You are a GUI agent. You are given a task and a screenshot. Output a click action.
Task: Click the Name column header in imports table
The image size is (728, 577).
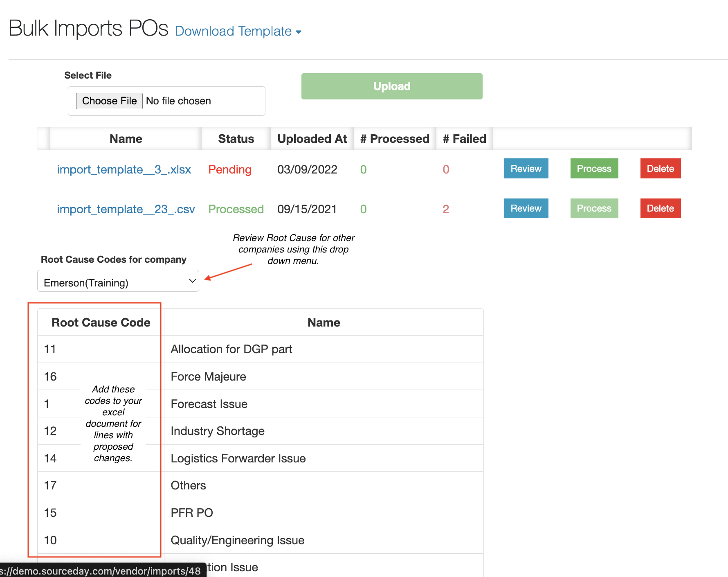tap(126, 139)
